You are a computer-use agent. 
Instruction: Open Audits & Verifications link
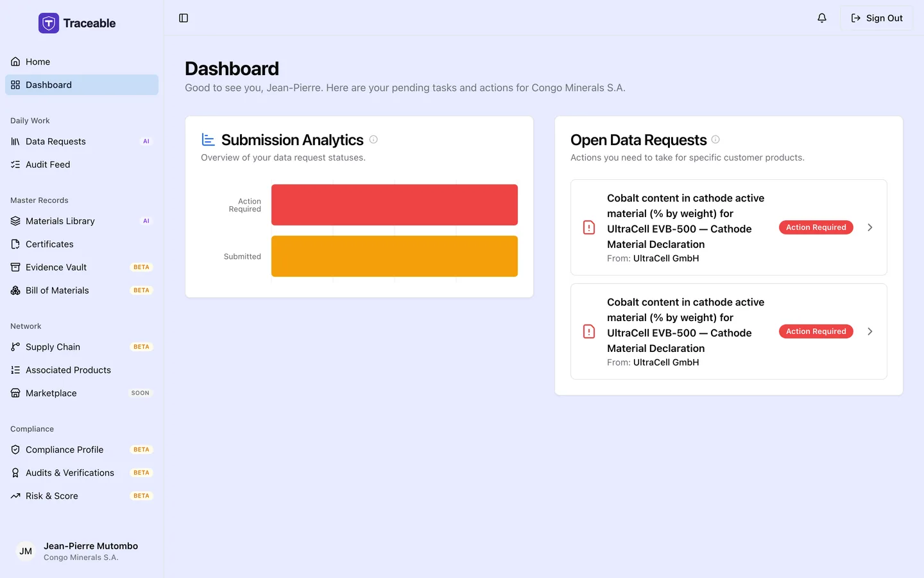click(x=81, y=473)
